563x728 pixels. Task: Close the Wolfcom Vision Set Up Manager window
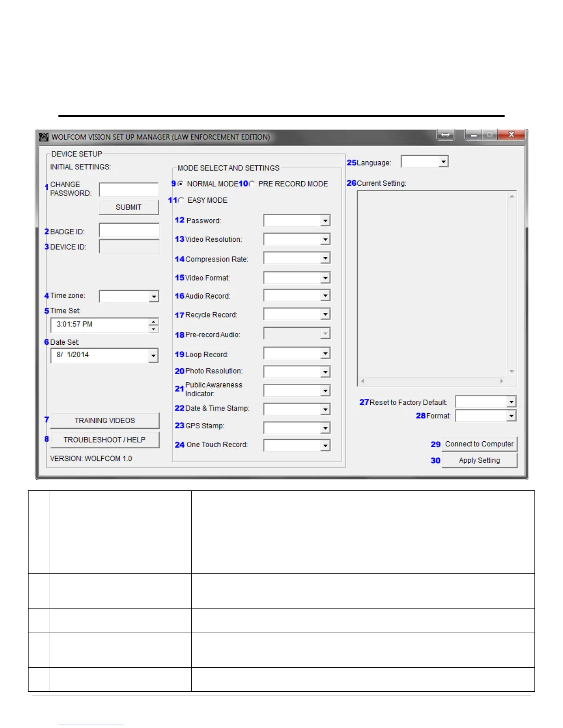click(511, 135)
